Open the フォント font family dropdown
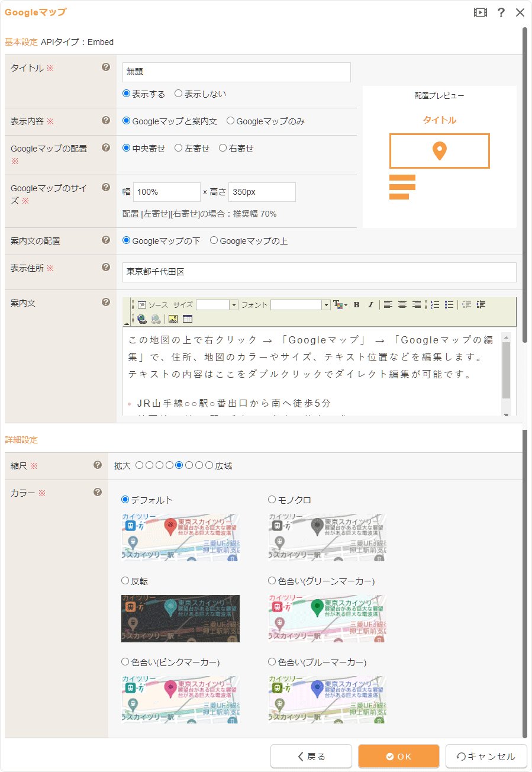This screenshot has height=772, width=532. (x=301, y=305)
